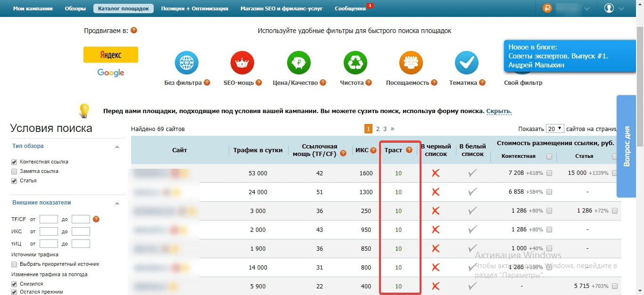
Task: Open the help icon beside Траст column
Action: point(409,150)
